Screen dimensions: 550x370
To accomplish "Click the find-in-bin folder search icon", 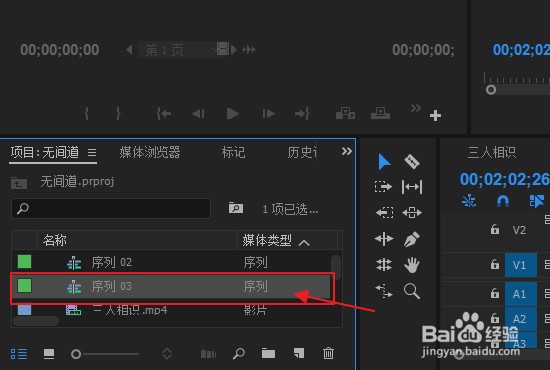I will (236, 207).
